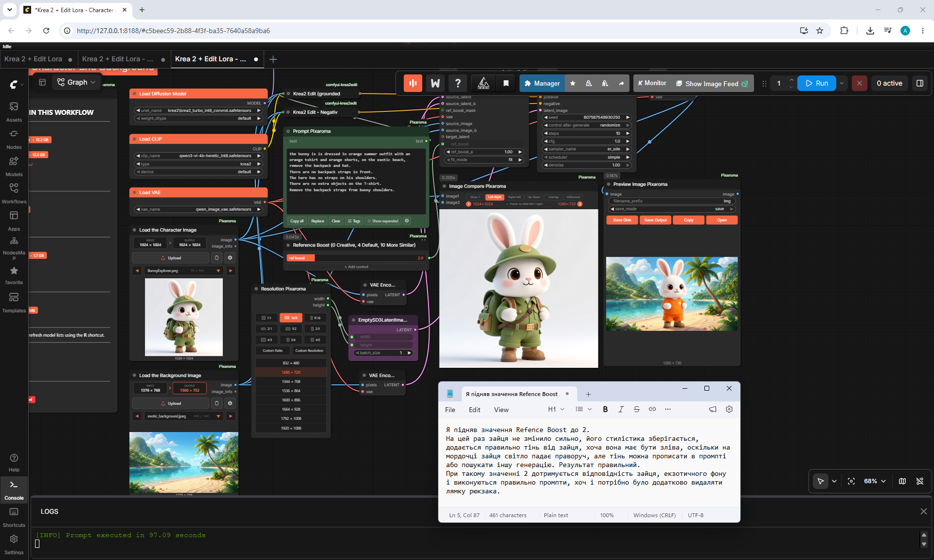The image size is (934, 560).
Task: Open ComfyUI Settings
Action: click(x=14, y=544)
